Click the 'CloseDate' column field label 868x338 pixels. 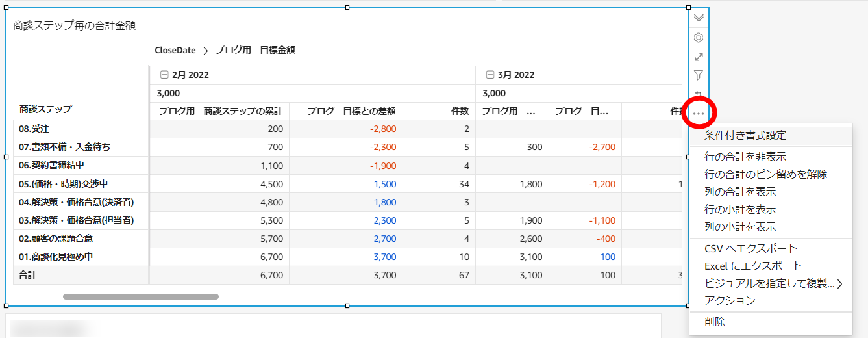click(175, 50)
